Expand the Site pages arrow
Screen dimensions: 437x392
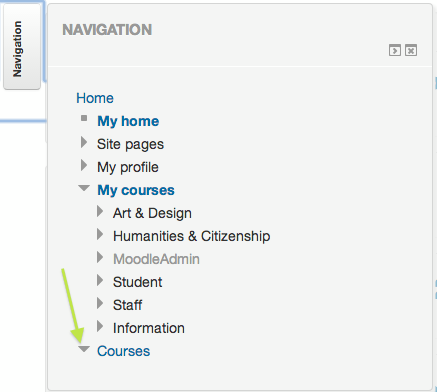(84, 142)
